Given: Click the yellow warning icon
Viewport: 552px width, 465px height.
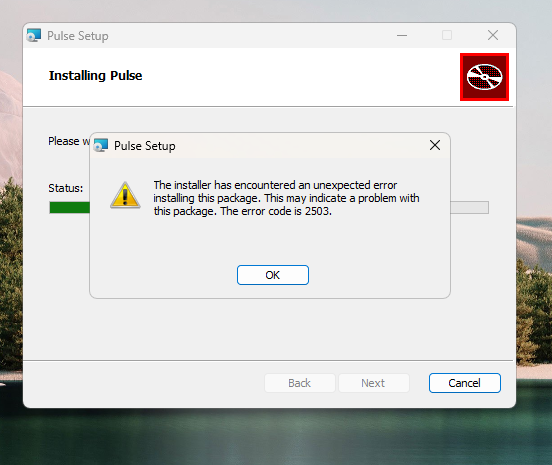Looking at the screenshot, I should (x=125, y=195).
